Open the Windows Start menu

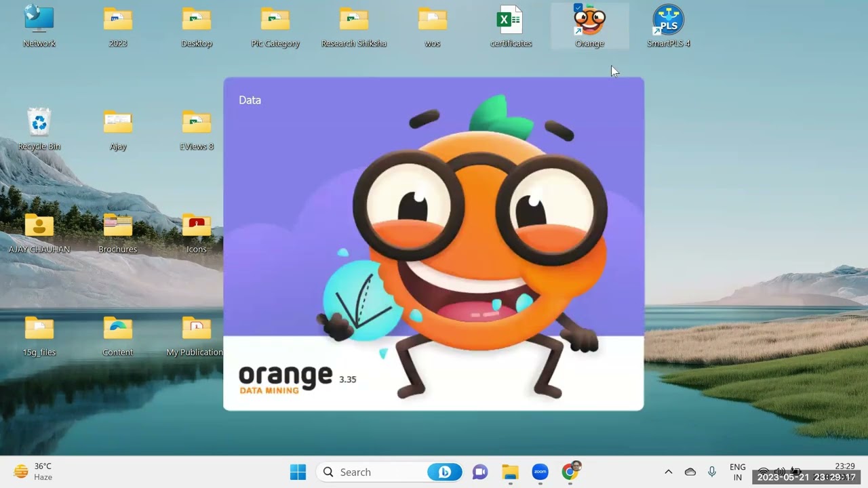coord(298,472)
